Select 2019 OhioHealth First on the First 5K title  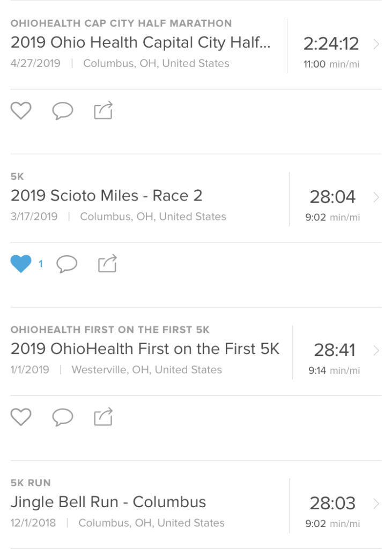click(x=145, y=348)
